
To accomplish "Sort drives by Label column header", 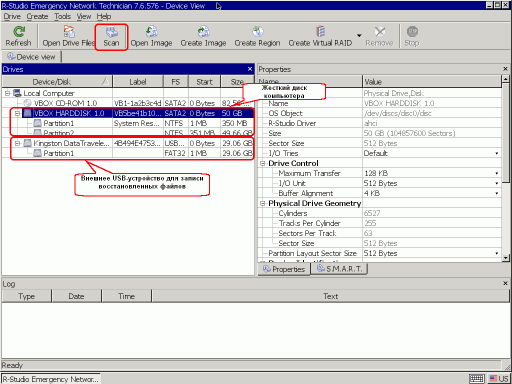I will point(138,82).
